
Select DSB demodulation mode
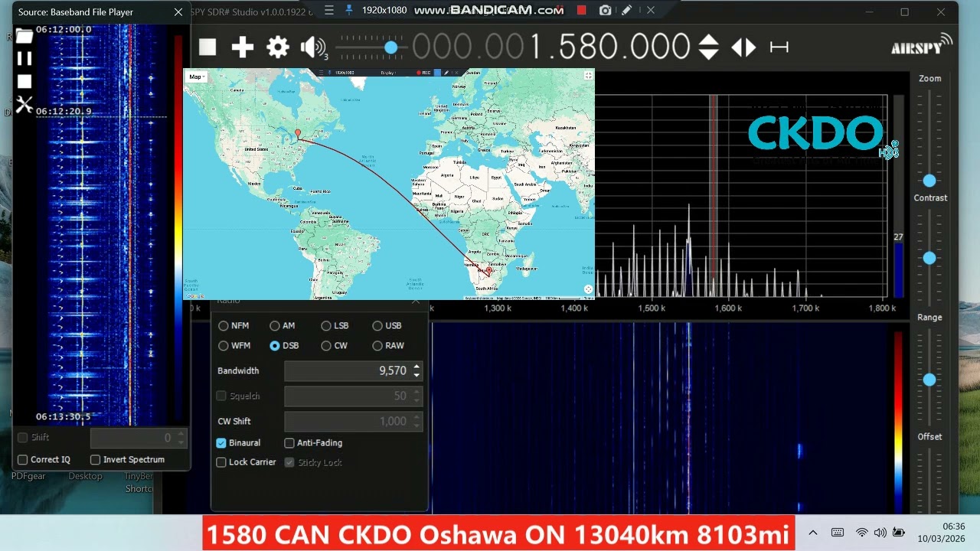[x=275, y=346]
